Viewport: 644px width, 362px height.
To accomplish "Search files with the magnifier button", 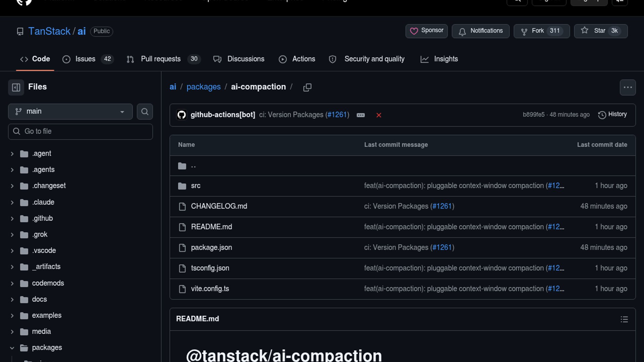I will [x=145, y=112].
